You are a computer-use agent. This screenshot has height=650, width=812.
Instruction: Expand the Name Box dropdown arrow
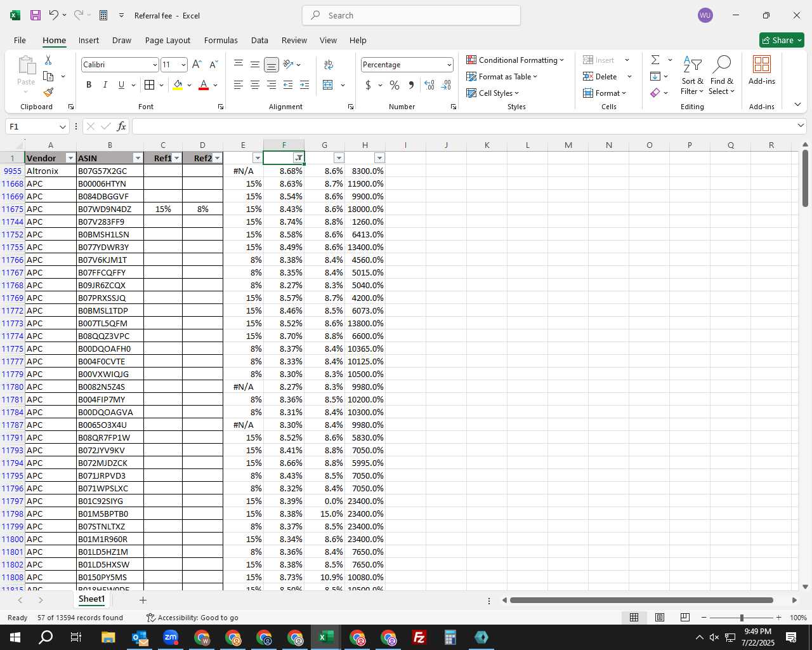point(62,126)
